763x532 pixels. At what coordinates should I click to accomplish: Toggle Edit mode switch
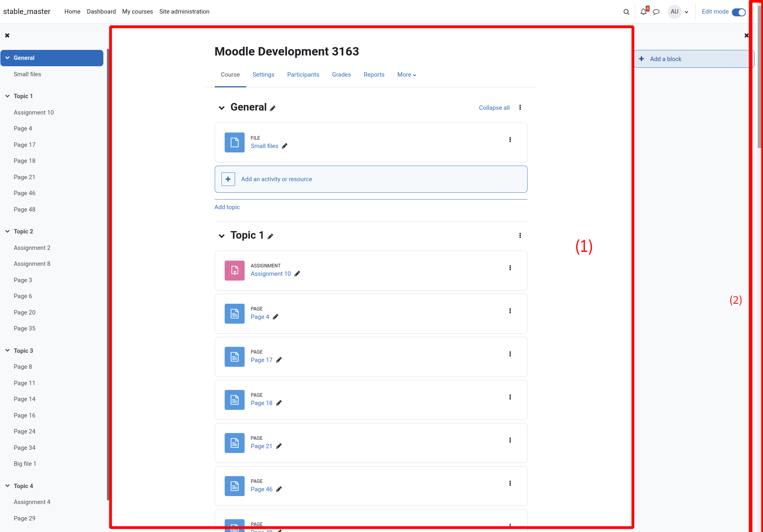pyautogui.click(x=739, y=12)
